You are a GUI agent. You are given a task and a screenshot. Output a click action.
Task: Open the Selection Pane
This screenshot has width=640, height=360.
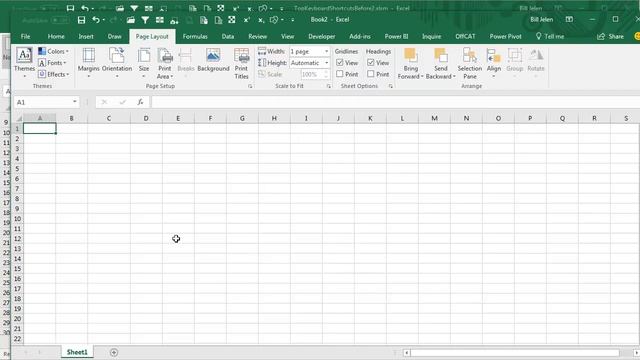pos(469,63)
